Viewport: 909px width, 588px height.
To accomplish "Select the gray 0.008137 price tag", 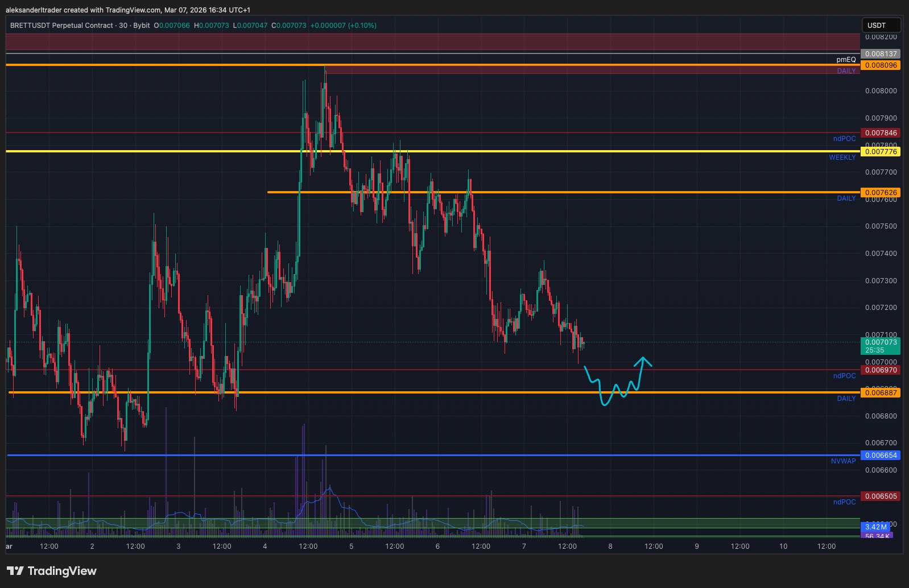I will [881, 54].
